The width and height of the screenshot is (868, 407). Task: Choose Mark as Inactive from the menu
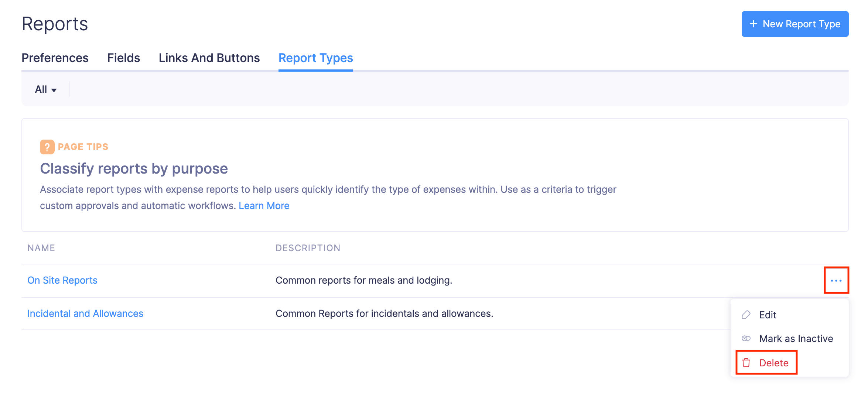pyautogui.click(x=796, y=338)
